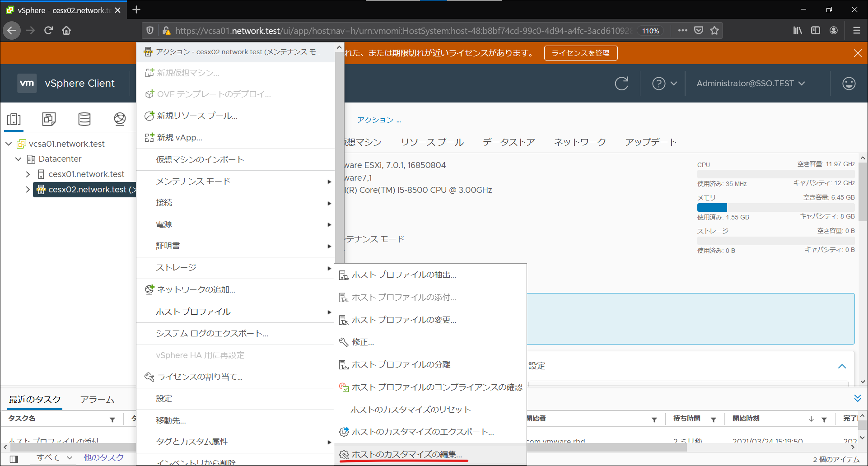Collapse the Datacenter tree node

tap(19, 159)
